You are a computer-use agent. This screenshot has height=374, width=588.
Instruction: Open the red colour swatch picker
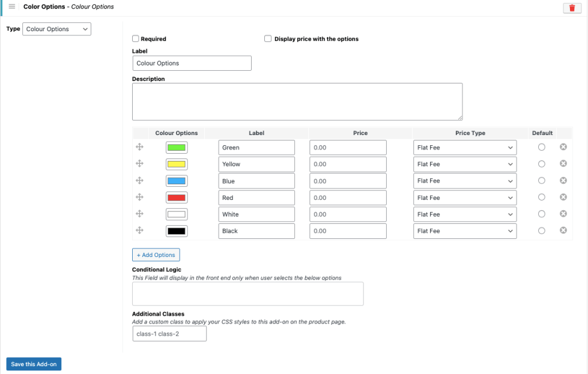pyautogui.click(x=177, y=198)
